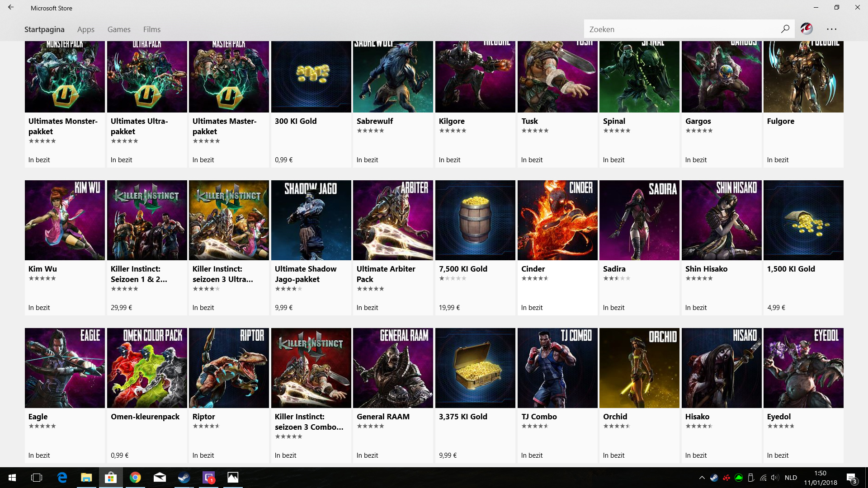The width and height of the screenshot is (868, 488).
Task: Open 3,375 KI Gold chest item
Action: click(475, 395)
